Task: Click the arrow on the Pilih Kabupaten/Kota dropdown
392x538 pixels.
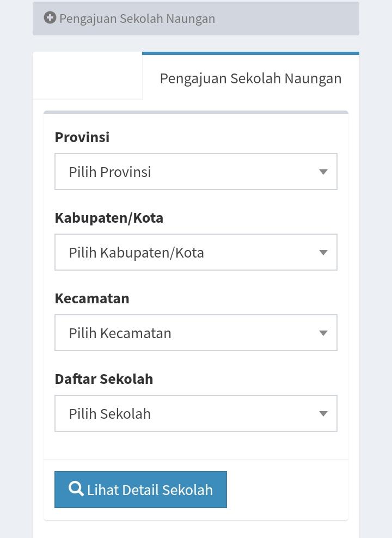Action: [x=323, y=253]
